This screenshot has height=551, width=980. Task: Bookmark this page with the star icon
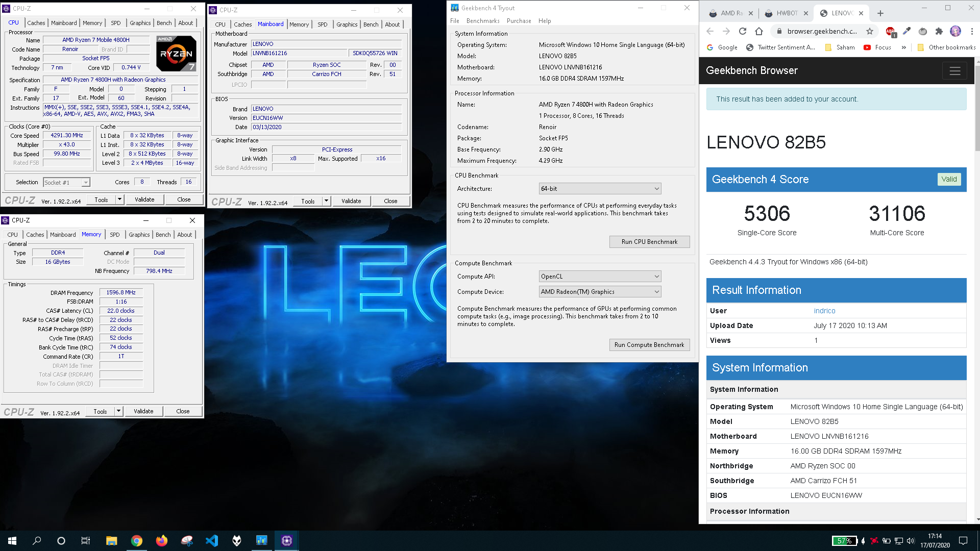tap(870, 31)
